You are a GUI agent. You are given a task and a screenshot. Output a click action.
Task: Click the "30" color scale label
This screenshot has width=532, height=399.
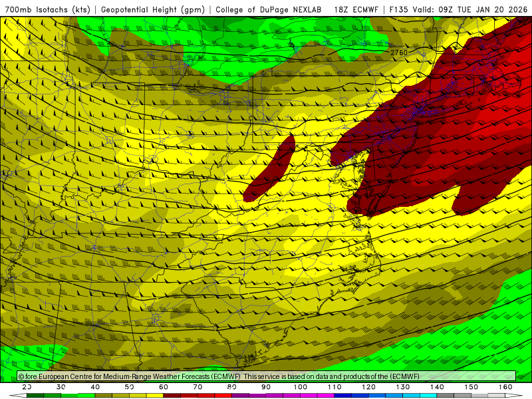(x=61, y=387)
